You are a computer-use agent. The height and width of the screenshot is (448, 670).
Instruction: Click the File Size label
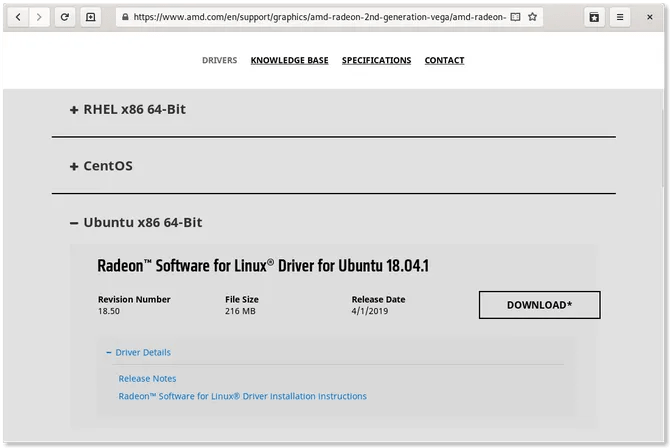click(242, 299)
